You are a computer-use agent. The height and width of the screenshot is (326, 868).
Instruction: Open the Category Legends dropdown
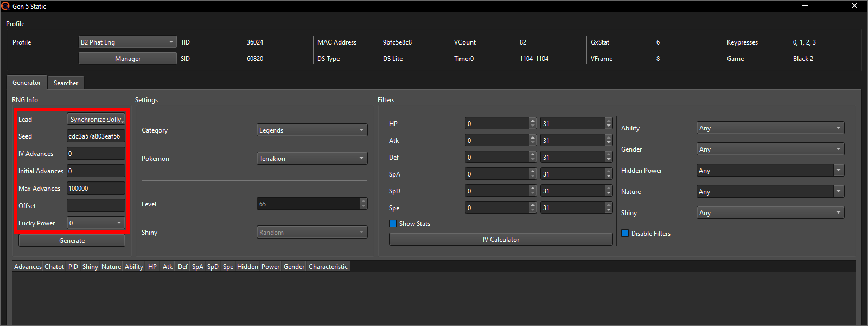312,130
